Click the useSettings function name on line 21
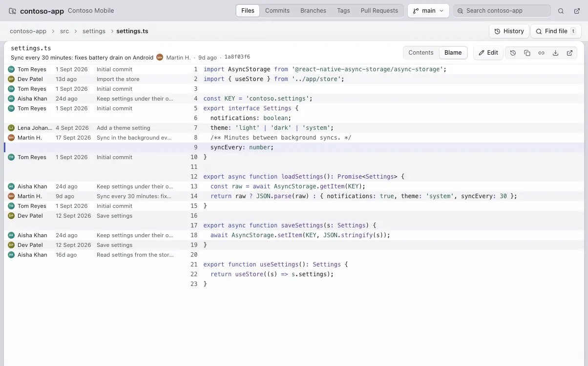The image size is (588, 366). coord(279,264)
